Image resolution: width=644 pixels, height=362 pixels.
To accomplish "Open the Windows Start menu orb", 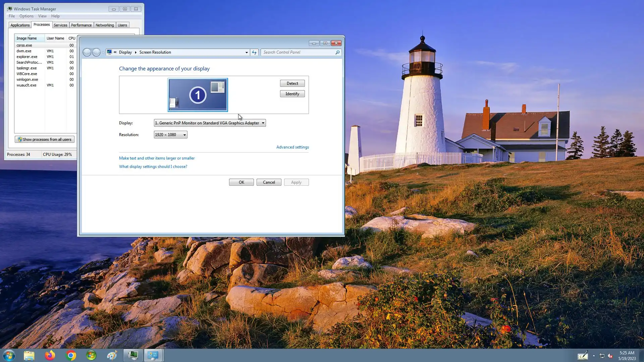I will [9, 355].
